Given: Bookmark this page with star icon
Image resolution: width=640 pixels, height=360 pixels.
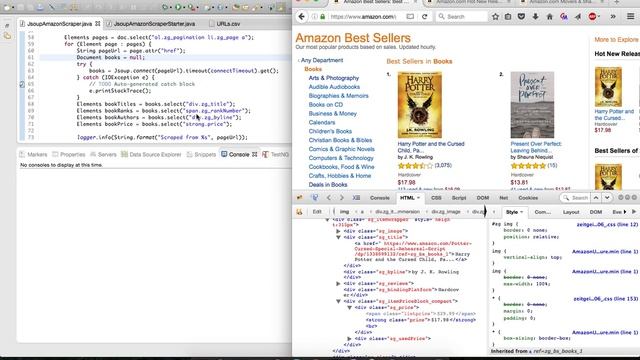Looking at the screenshot, I should pos(495,17).
